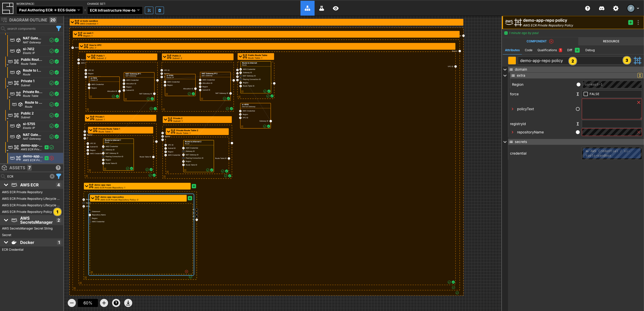Open the workspace dropdown
Image resolution: width=644 pixels, height=311 pixels.
click(x=50, y=10)
